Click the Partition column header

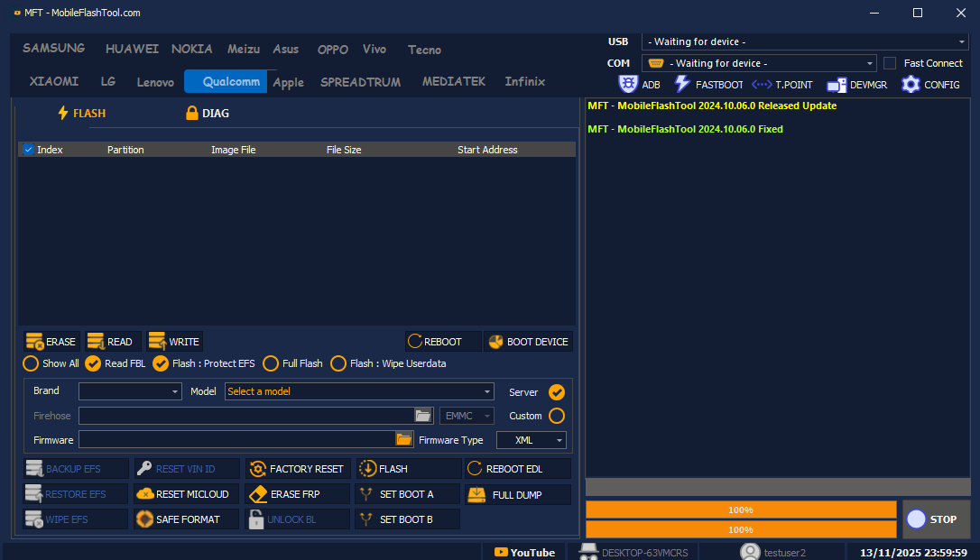[125, 150]
